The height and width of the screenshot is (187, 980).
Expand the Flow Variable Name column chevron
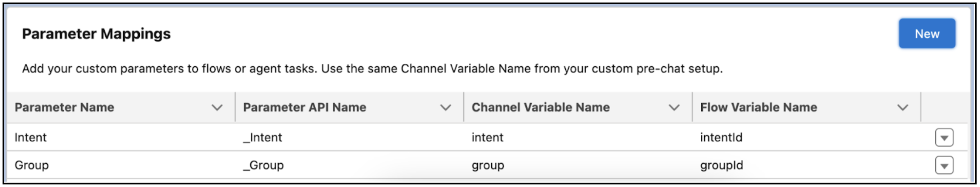click(x=903, y=108)
